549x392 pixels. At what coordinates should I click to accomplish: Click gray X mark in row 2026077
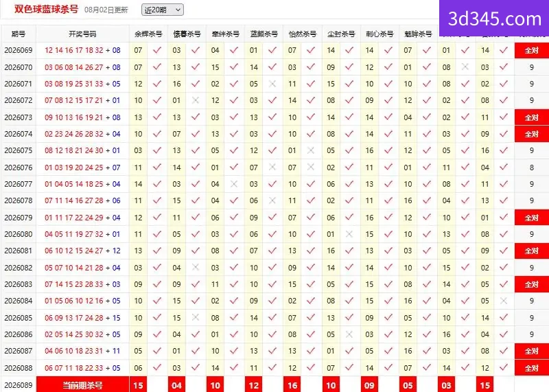coord(234,184)
